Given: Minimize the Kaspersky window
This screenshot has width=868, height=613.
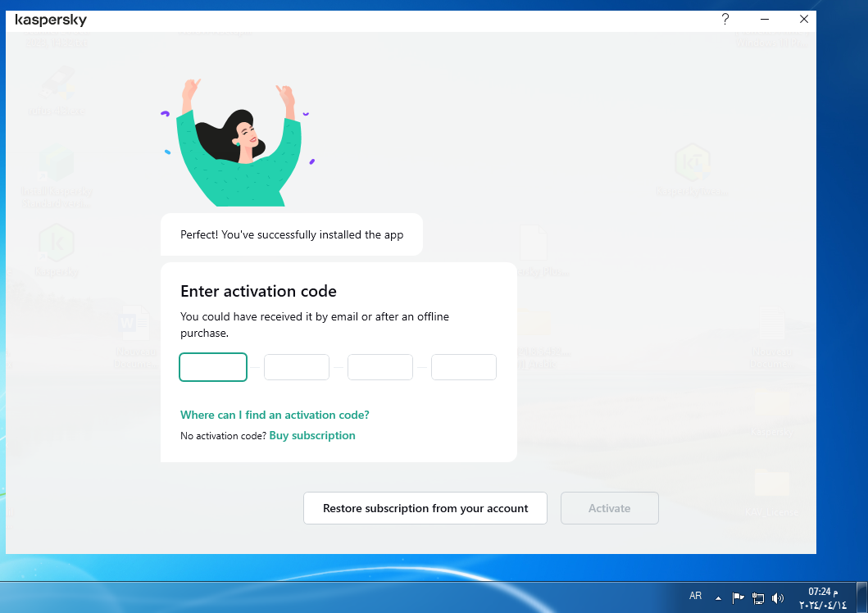Looking at the screenshot, I should pyautogui.click(x=765, y=20).
